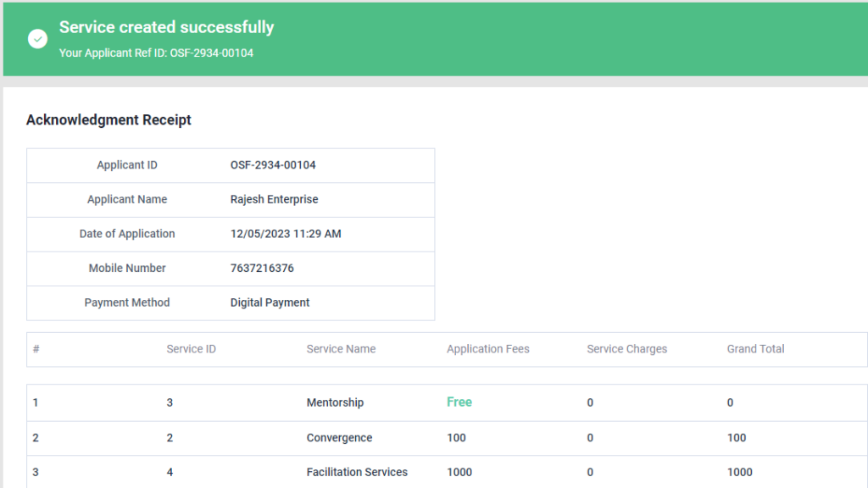The width and height of the screenshot is (868, 488).
Task: Click the Date of Application value
Action: coord(286,234)
